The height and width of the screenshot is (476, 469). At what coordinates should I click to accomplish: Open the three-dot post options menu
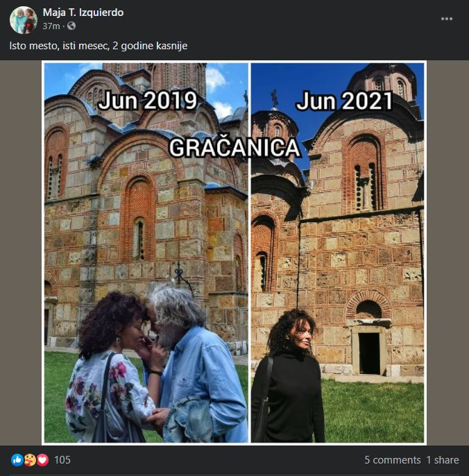click(x=447, y=19)
